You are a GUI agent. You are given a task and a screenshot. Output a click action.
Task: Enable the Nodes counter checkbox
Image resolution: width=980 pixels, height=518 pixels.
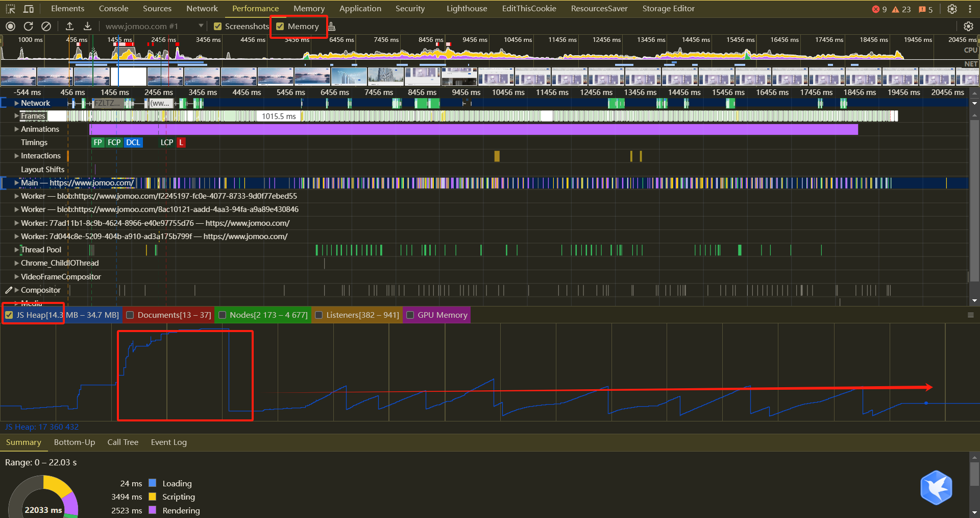223,315
